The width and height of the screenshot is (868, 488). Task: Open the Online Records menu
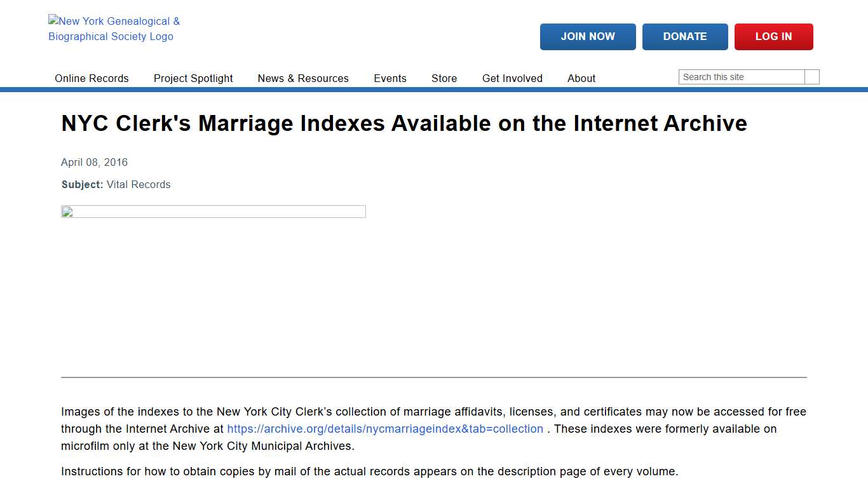pyautogui.click(x=92, y=78)
